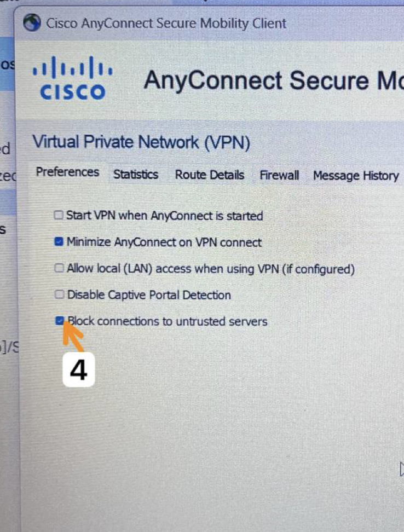404x532 pixels.
Task: Untick Block connections to untrusted servers
Action: coord(60,321)
